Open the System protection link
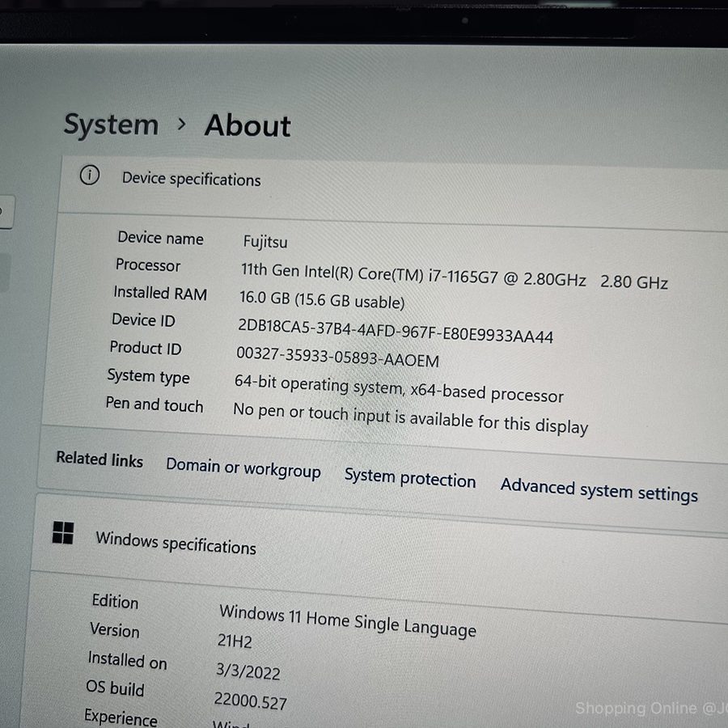 (x=410, y=478)
